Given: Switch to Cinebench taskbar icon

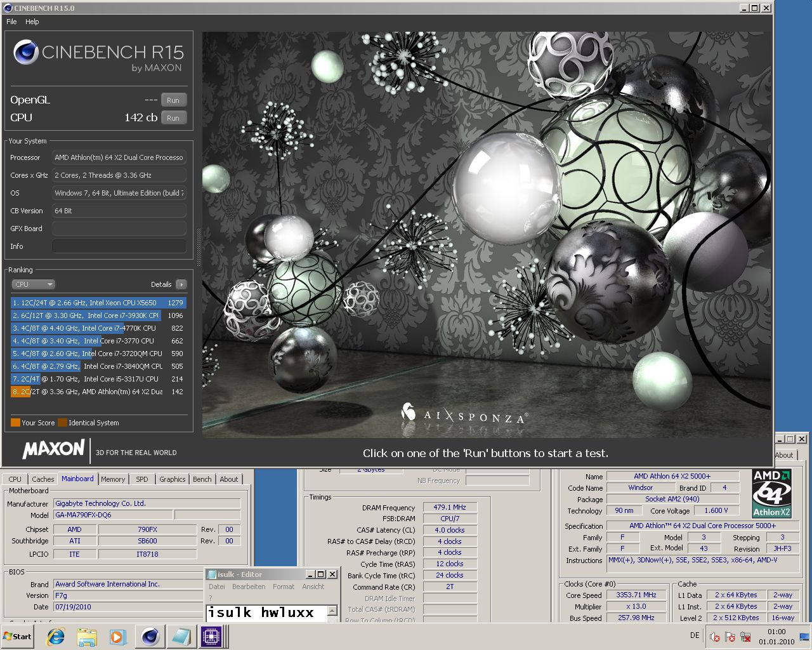Looking at the screenshot, I should click(x=150, y=636).
